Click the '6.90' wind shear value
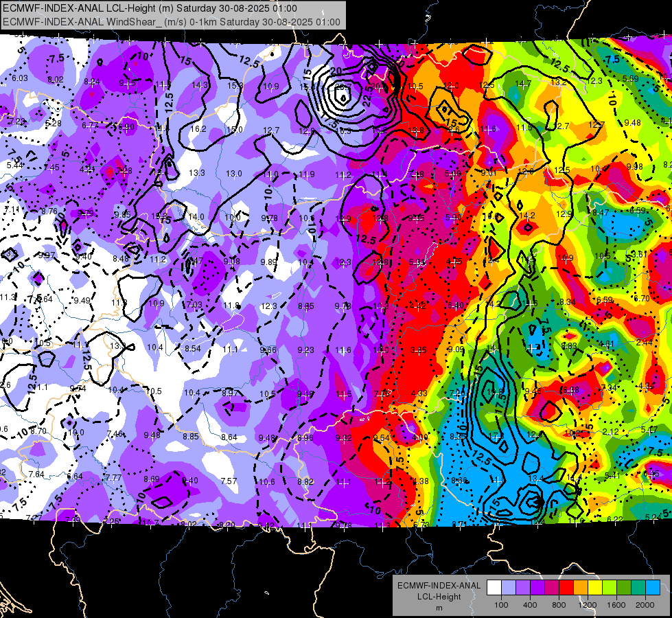Image resolution: width=672 pixels, height=618 pixels. 126,126
